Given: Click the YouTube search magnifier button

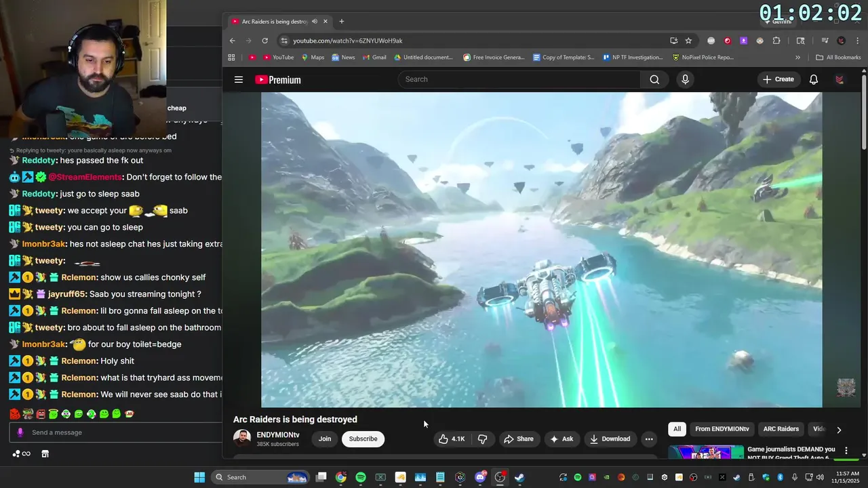Looking at the screenshot, I should tap(654, 79).
